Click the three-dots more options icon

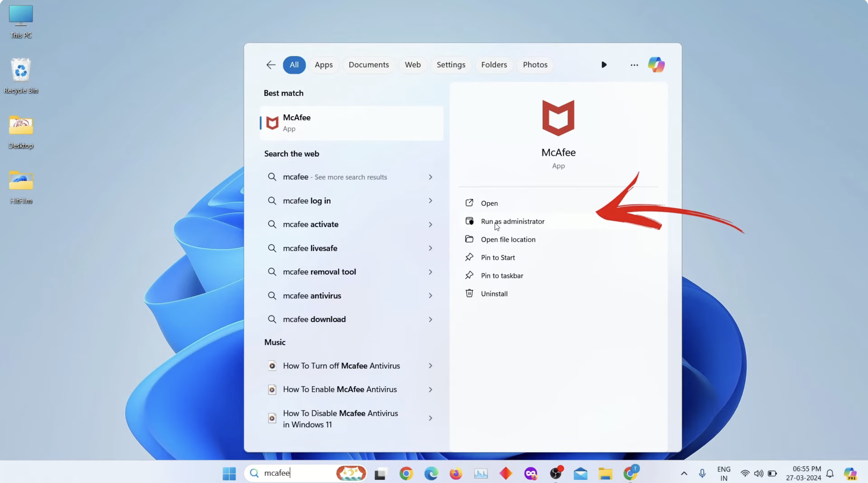tap(634, 65)
